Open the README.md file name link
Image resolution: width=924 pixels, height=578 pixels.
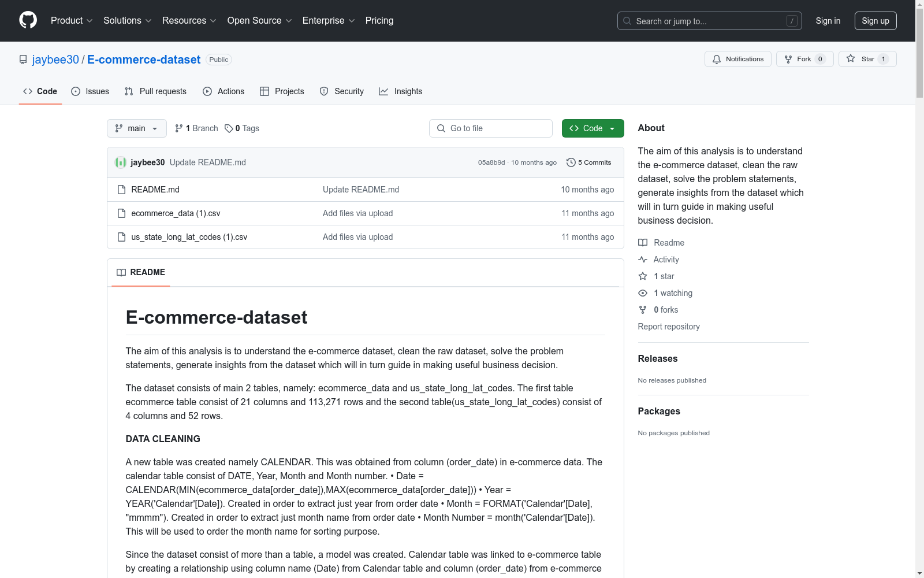point(155,190)
